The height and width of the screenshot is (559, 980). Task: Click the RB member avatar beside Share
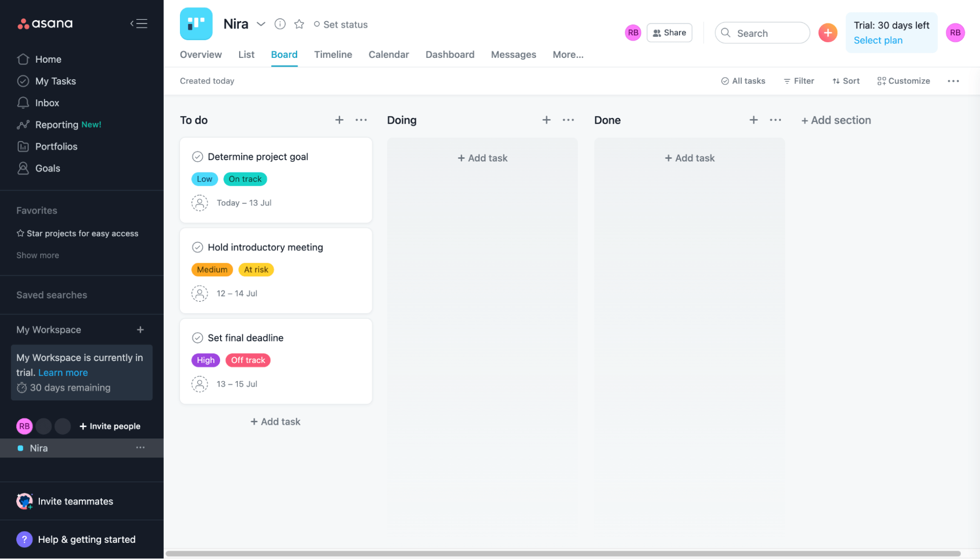[633, 33]
